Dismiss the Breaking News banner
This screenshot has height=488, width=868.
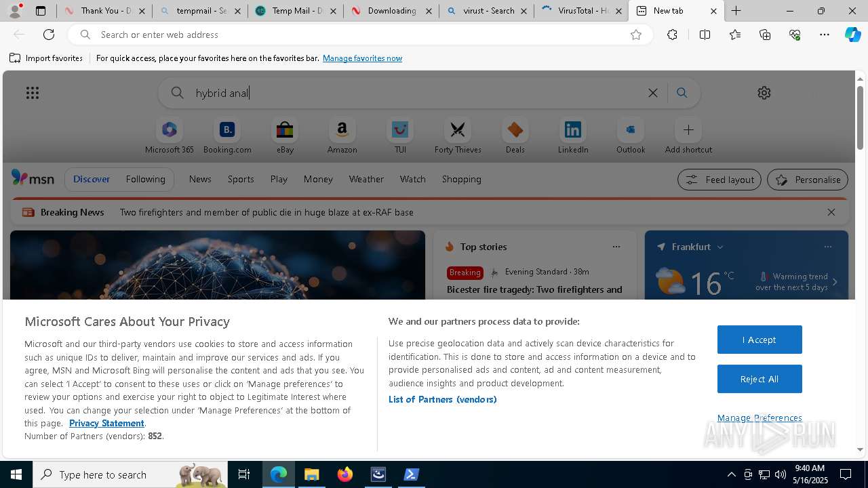coord(831,212)
